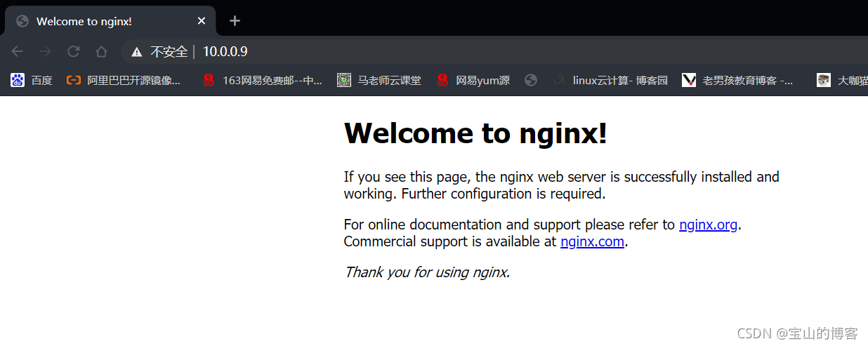Go to the home page icon
868x346 pixels.
coord(101,51)
